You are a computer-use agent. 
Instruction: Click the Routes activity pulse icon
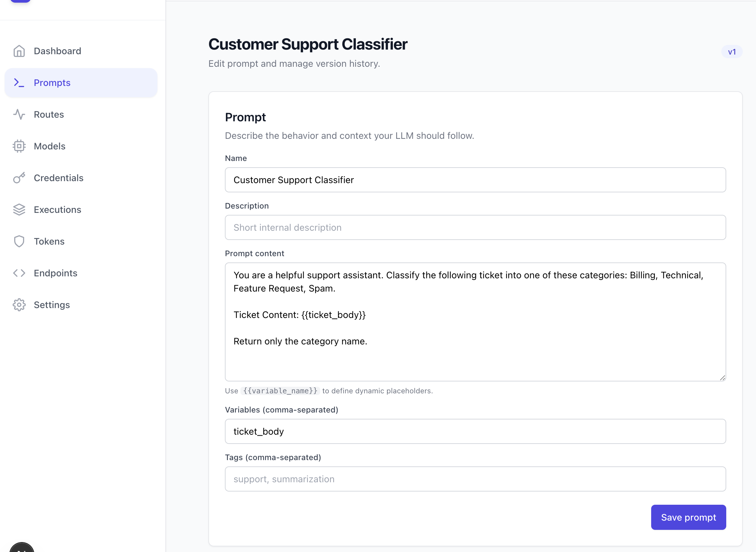click(19, 115)
